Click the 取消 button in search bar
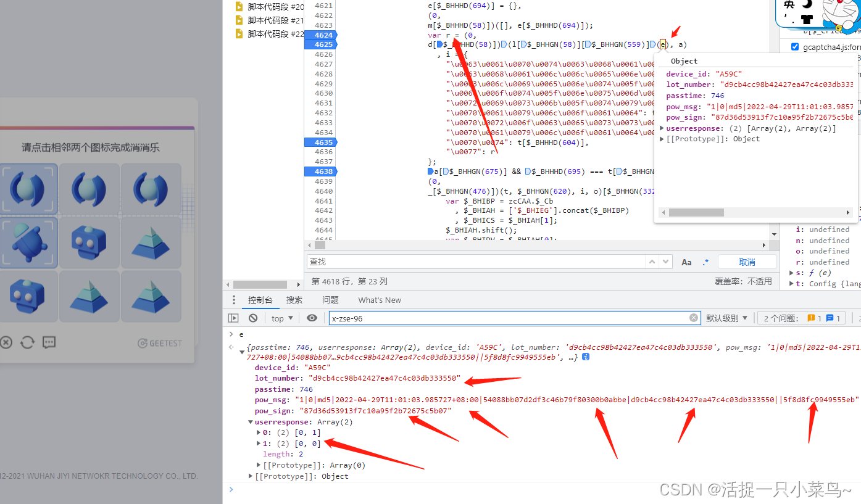The image size is (861, 504). click(x=747, y=262)
